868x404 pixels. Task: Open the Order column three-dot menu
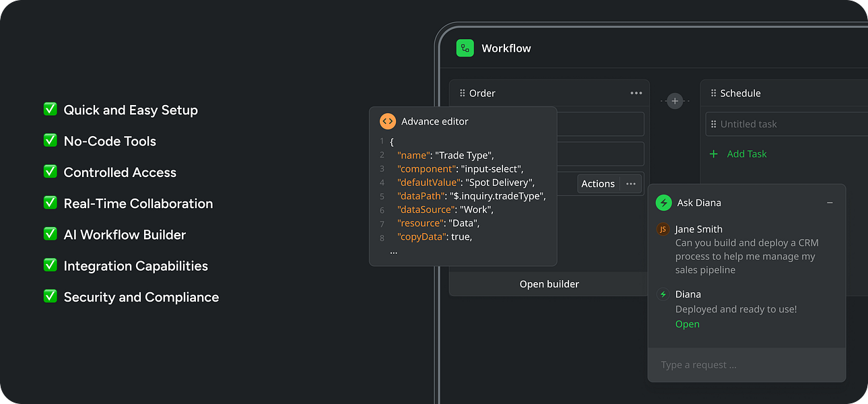[636, 94]
